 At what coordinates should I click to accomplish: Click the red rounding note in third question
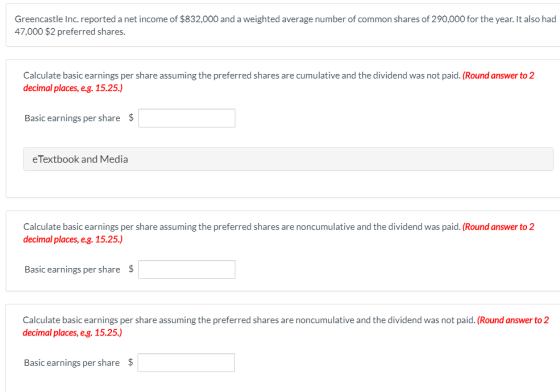pyautogui.click(x=286, y=326)
